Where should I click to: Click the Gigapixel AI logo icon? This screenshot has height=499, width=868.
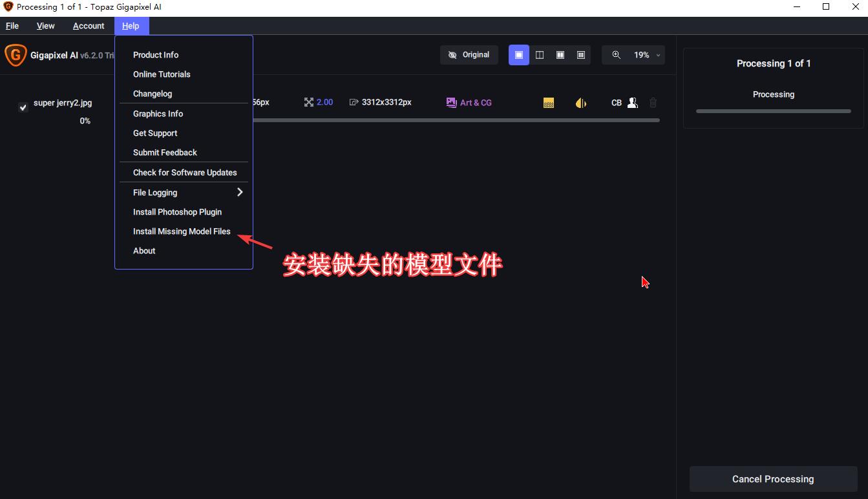pyautogui.click(x=16, y=56)
